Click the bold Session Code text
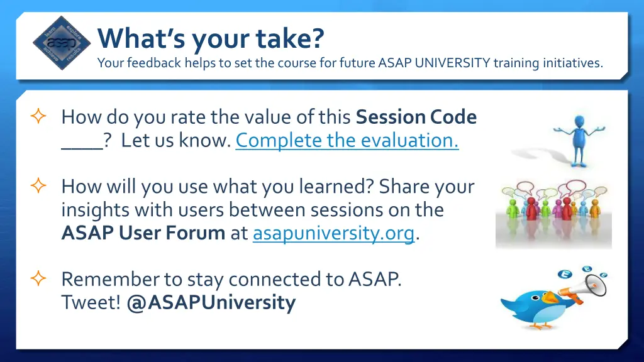644x362 pixels. tap(416, 117)
